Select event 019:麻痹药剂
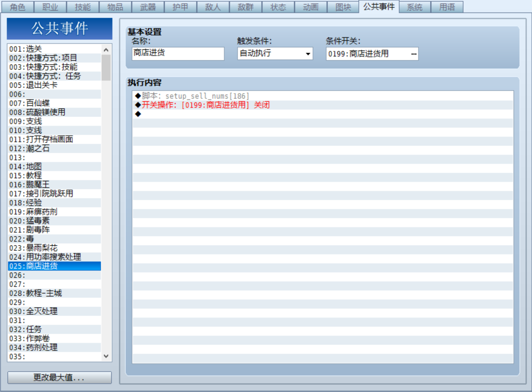Viewport: 532px width, 392px height. click(x=54, y=212)
